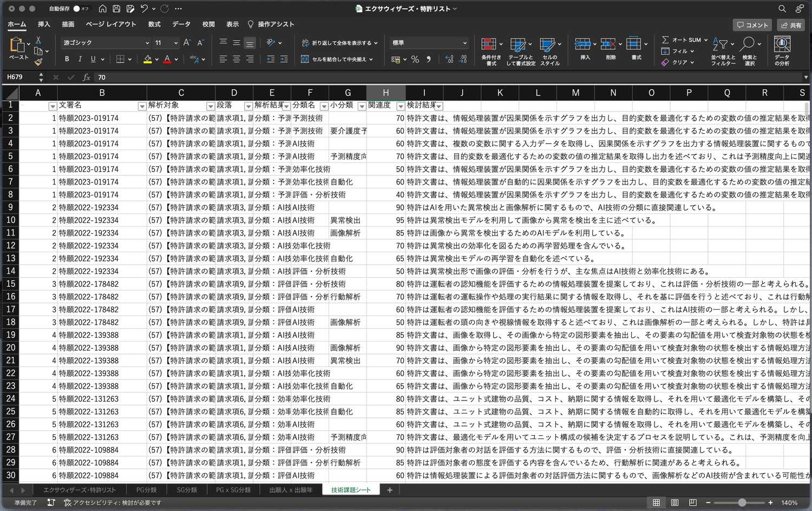Click the アクセシビリティ: 検討が必要です status
Screen dimensions: 812x511
tap(113, 503)
